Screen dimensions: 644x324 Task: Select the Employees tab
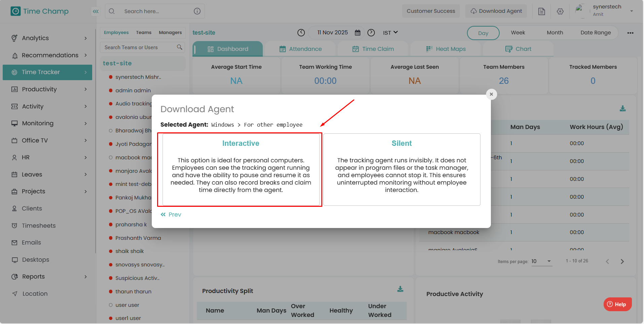(x=116, y=33)
